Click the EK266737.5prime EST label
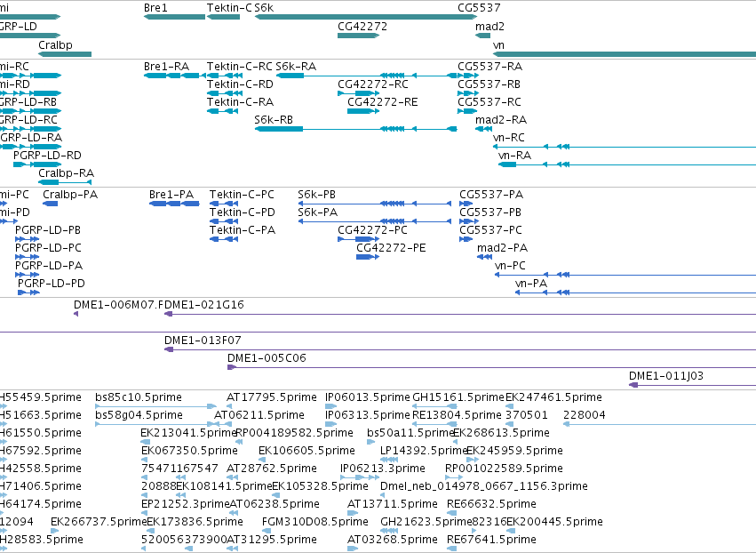The width and height of the screenshot is (756, 553). 99,522
